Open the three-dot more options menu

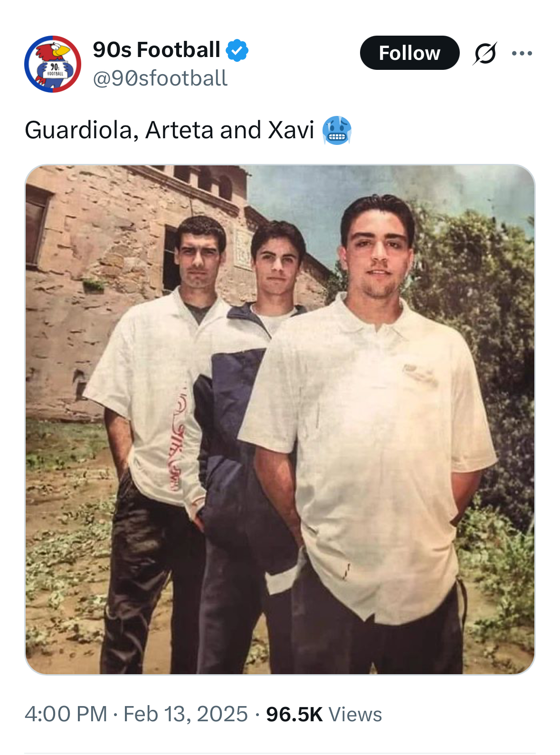click(522, 53)
